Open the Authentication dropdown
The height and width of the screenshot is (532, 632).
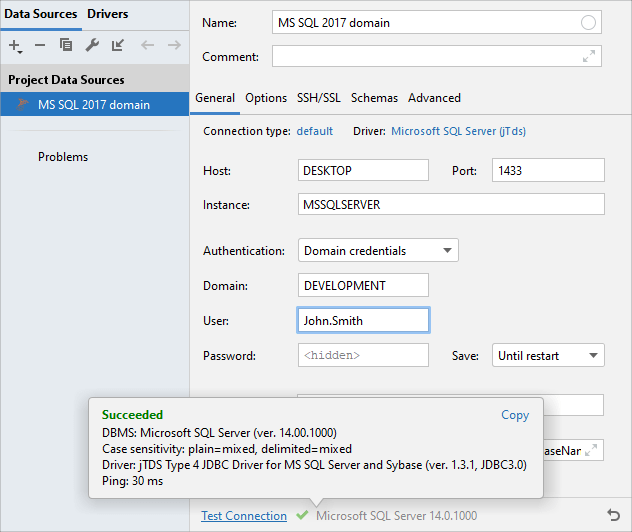(378, 250)
